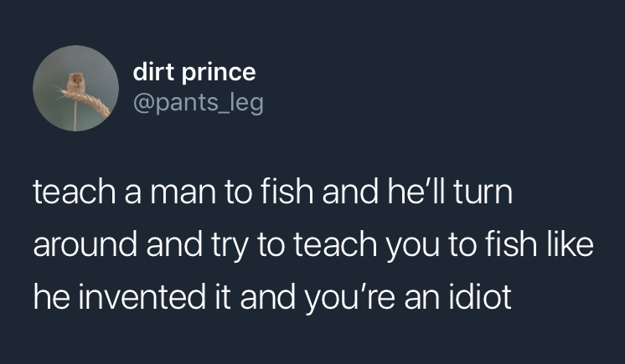This screenshot has width=625, height=364.
Task: Click the word 'dirt' in the display name
Action: coord(152,71)
